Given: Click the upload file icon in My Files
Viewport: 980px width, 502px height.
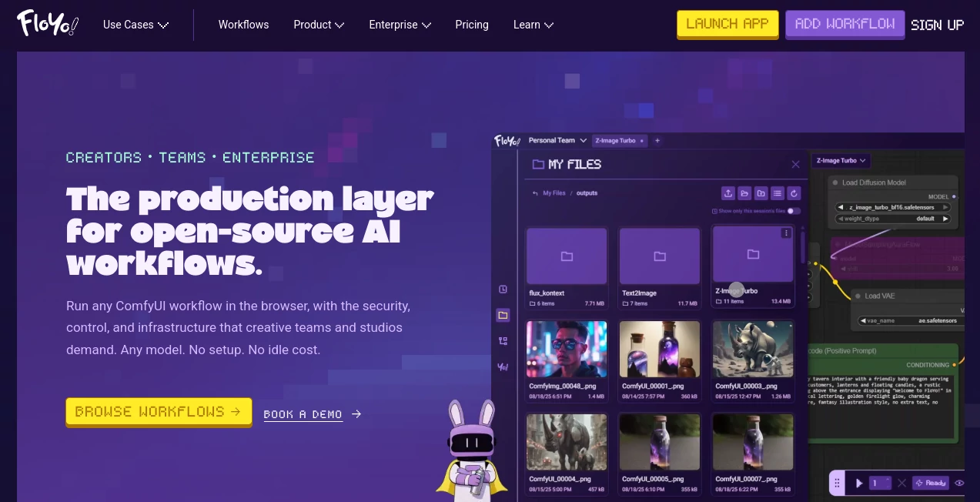Looking at the screenshot, I should [x=728, y=193].
